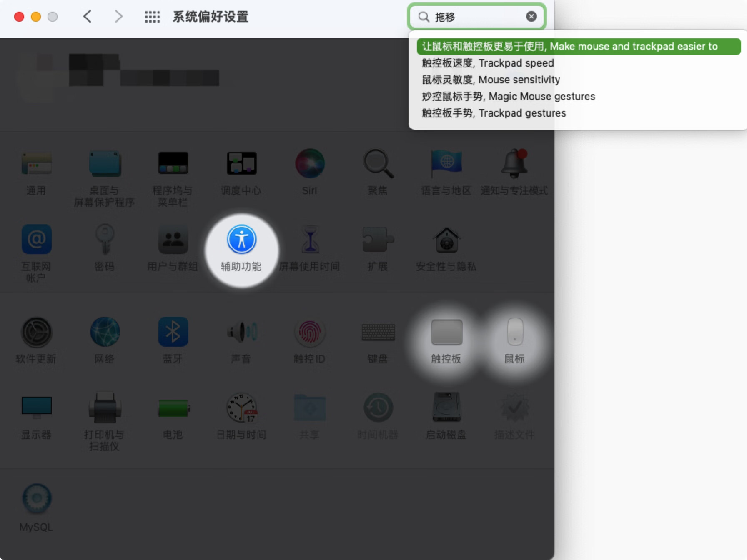Choose 妙控鼠标手势 Magic Mouse gestures result
Screen dimensions: 747x560
point(508,96)
